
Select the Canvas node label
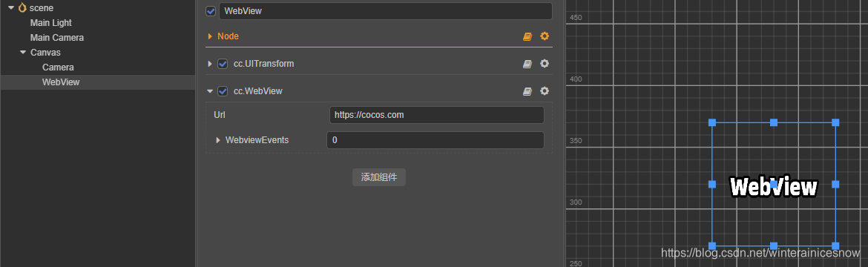pos(45,53)
